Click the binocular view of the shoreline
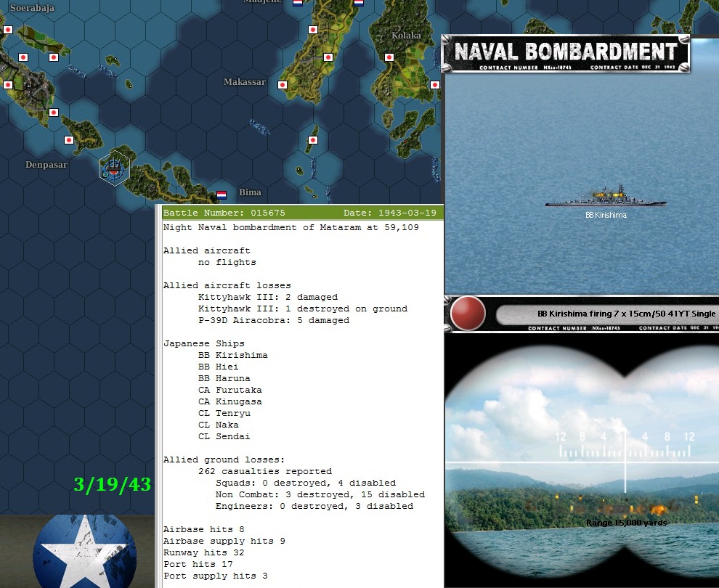The height and width of the screenshot is (588, 719). point(582,460)
